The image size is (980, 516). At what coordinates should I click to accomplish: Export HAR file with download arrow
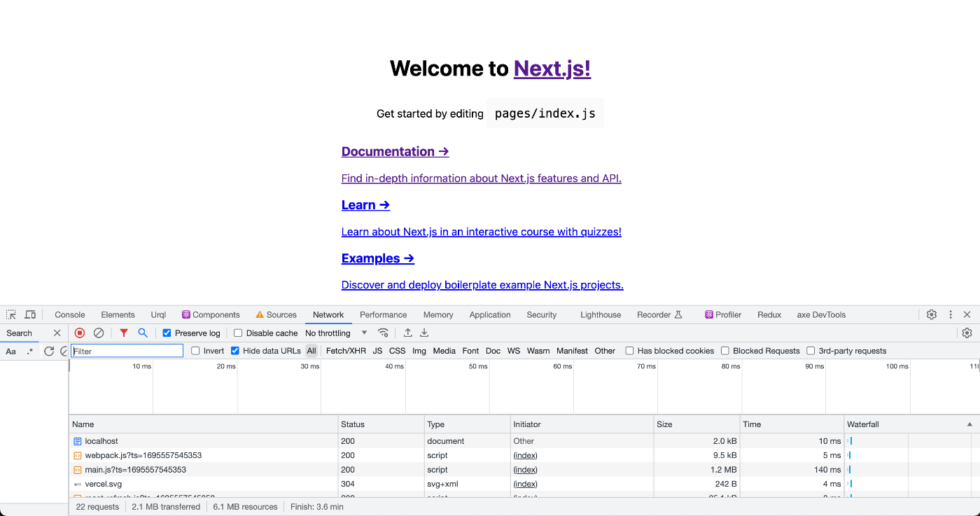(x=424, y=333)
